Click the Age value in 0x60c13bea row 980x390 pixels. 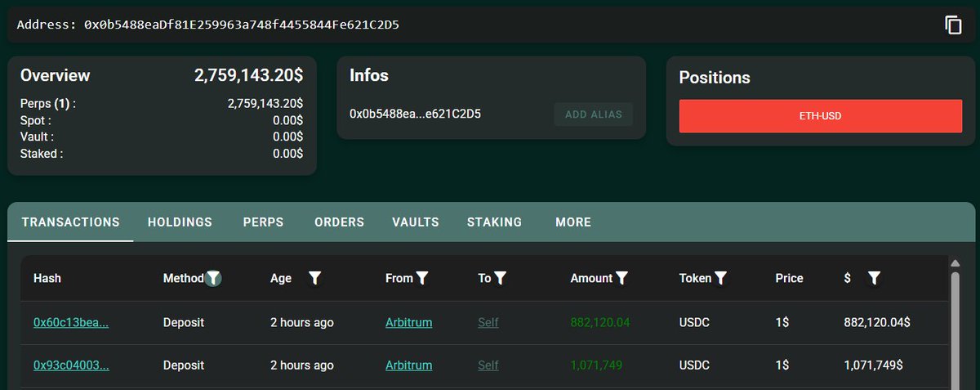coord(302,322)
